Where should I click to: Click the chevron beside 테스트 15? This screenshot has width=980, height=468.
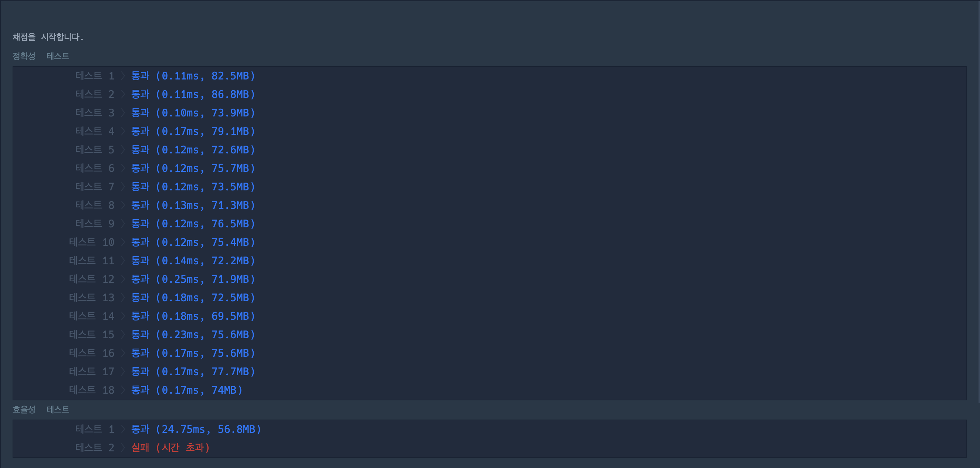pos(123,335)
